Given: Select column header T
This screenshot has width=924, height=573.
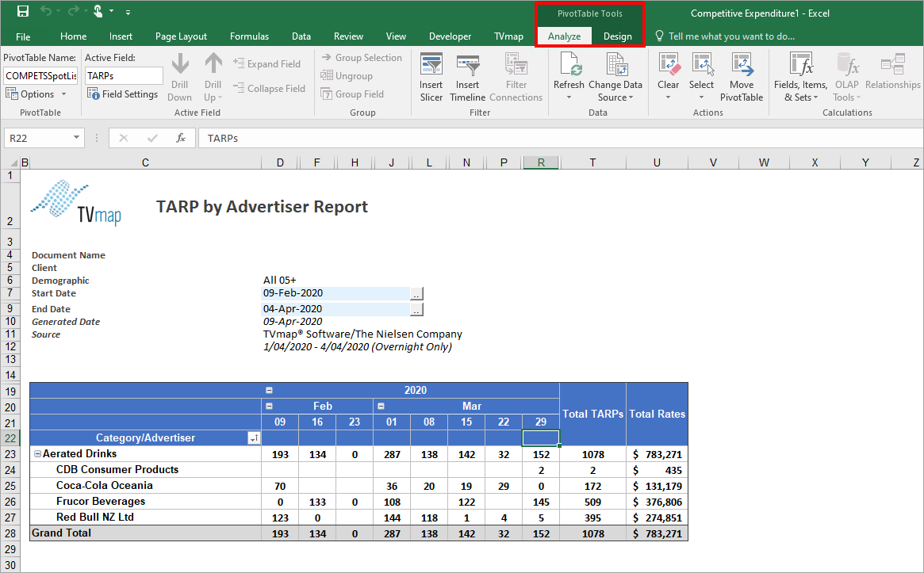Looking at the screenshot, I should (x=592, y=162).
